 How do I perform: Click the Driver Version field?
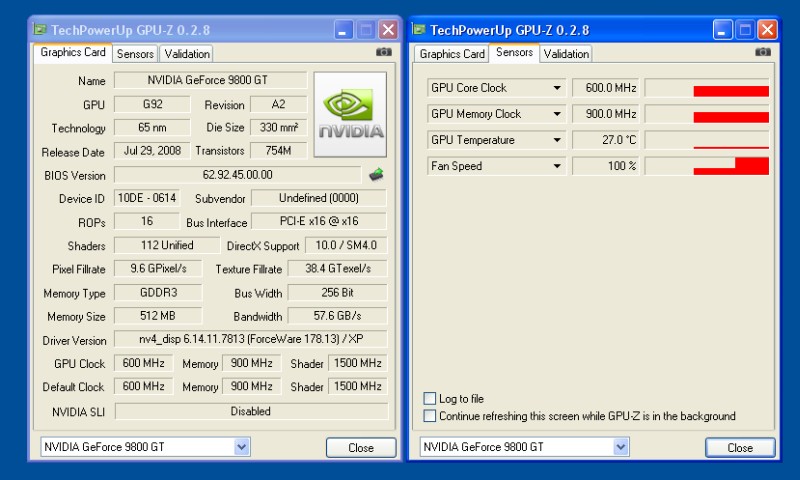[251, 339]
